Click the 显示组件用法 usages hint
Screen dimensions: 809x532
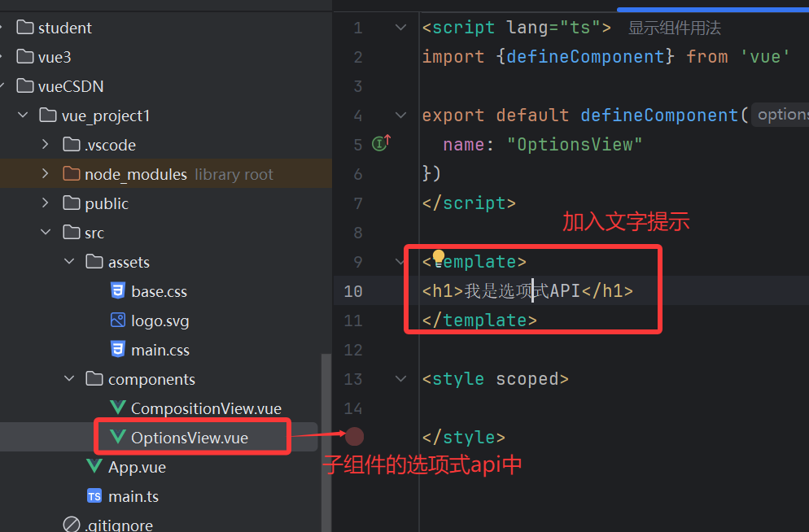coord(675,28)
